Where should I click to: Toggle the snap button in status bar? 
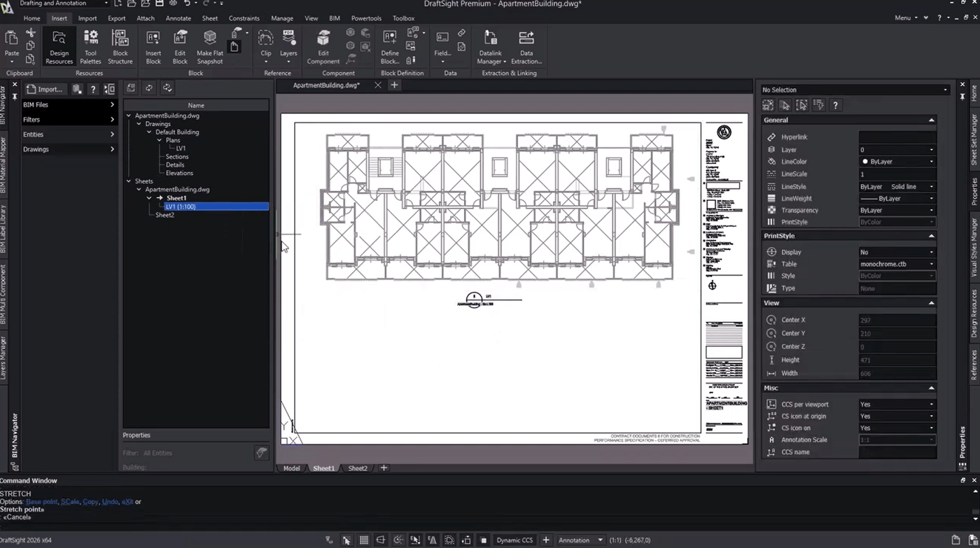(x=346, y=540)
